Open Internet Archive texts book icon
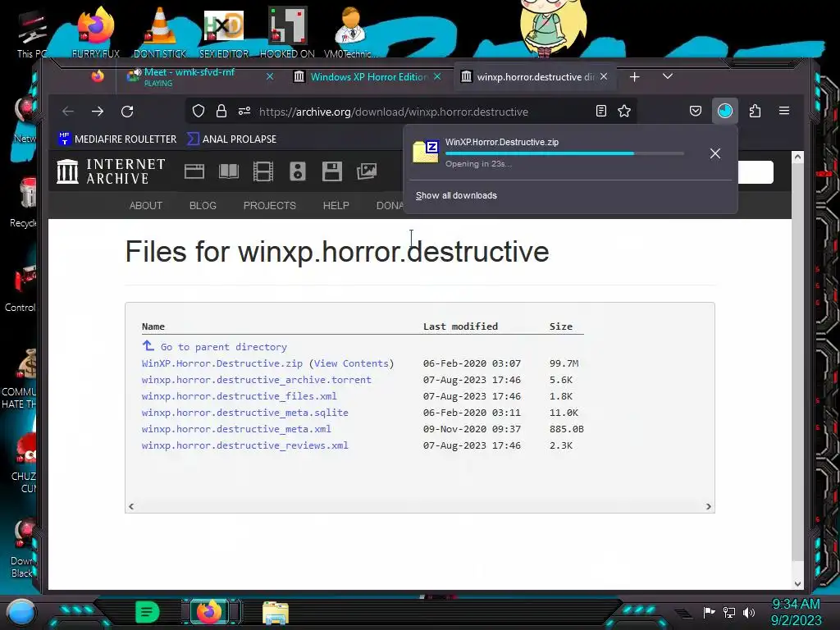Screen dimensions: 840x630 [x=229, y=171]
